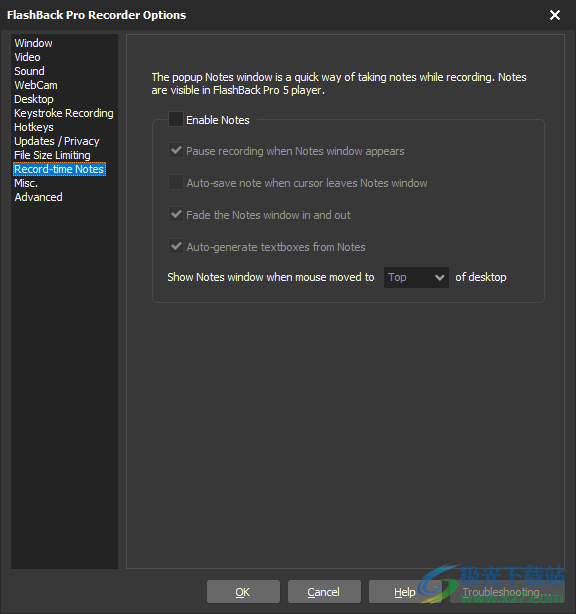The height and width of the screenshot is (614, 576).
Task: Confirm settings with the OK button
Action: (x=243, y=592)
